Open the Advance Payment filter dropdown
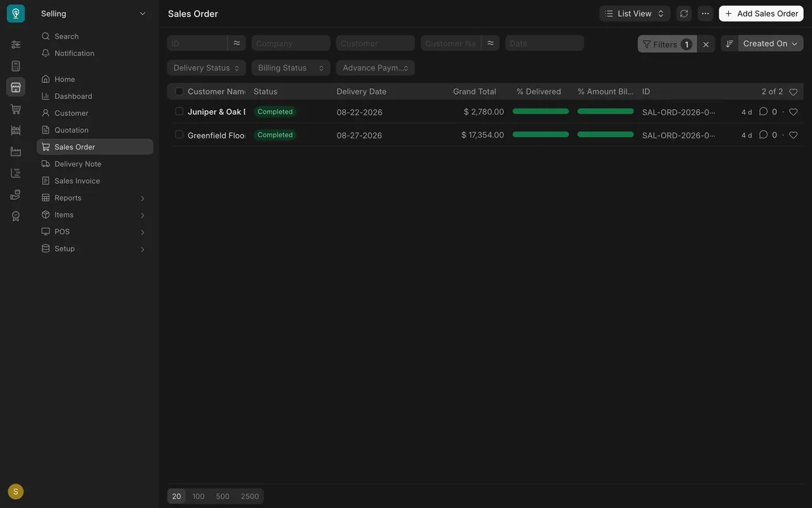 tap(376, 68)
